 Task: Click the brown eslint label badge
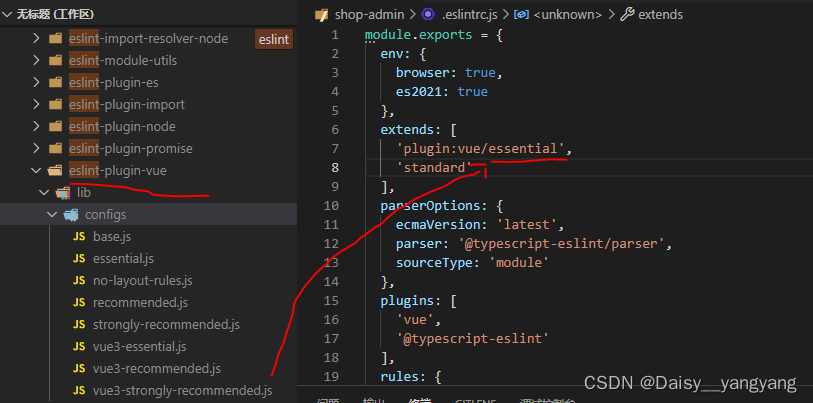coord(274,40)
